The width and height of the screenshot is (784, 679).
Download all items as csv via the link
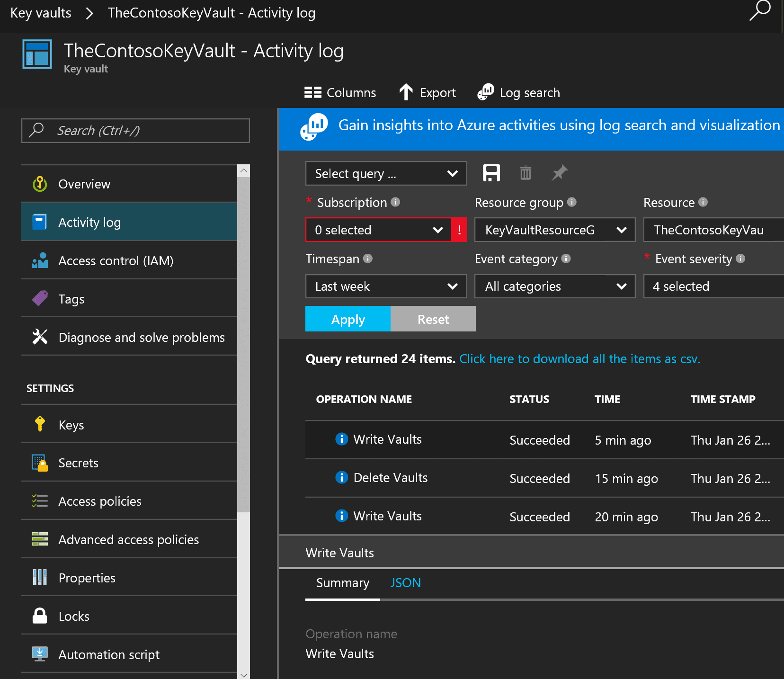click(x=579, y=359)
